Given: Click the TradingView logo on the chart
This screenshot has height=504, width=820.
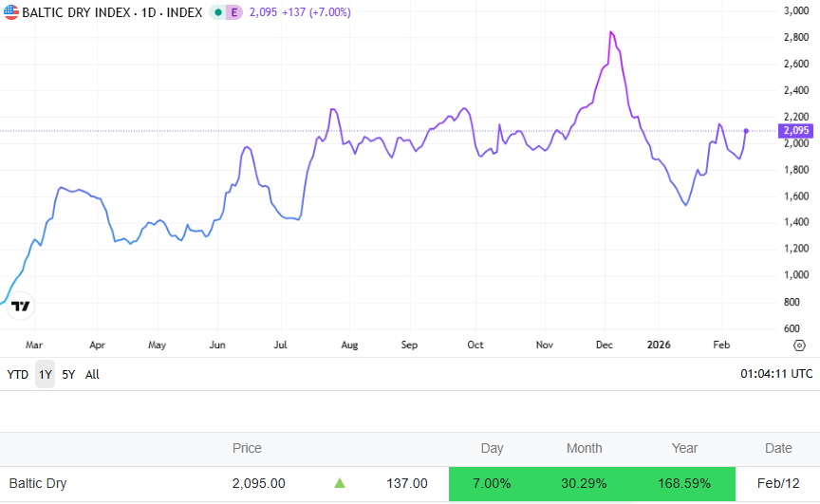Looking at the screenshot, I should click(20, 306).
